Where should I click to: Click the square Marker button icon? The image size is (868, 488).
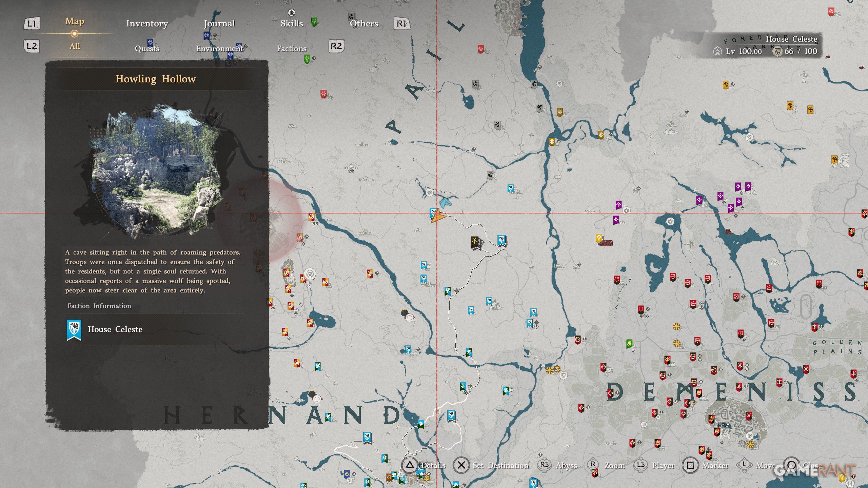690,465
